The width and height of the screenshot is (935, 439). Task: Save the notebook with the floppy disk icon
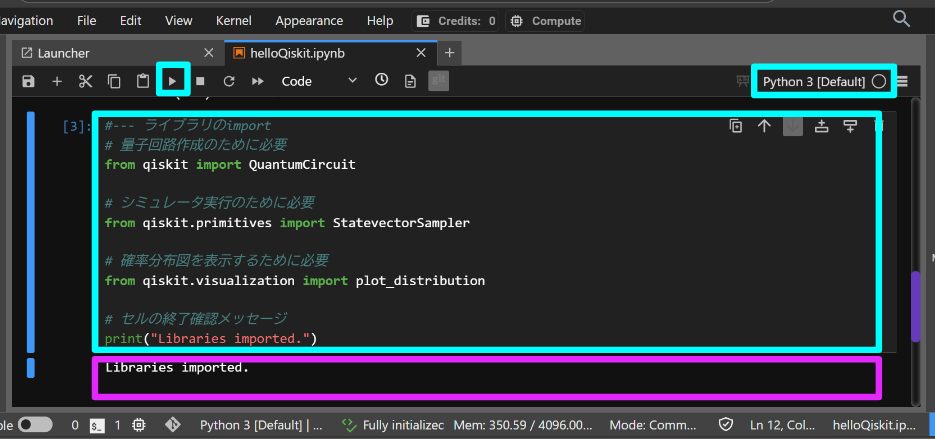click(x=28, y=81)
